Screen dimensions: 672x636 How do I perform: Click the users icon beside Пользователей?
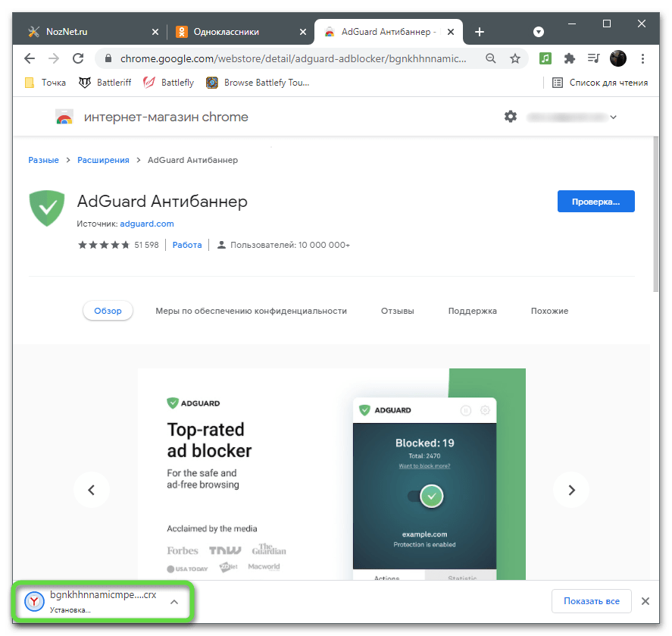[221, 245]
